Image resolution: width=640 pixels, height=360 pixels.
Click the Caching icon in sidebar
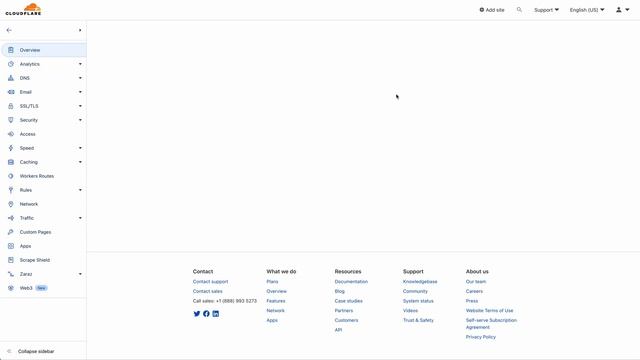coord(11,162)
